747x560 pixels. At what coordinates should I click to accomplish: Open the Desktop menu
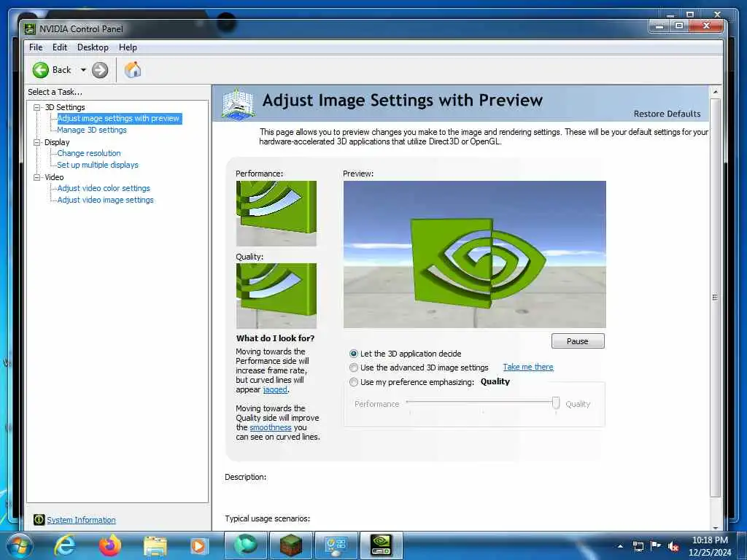pos(93,47)
